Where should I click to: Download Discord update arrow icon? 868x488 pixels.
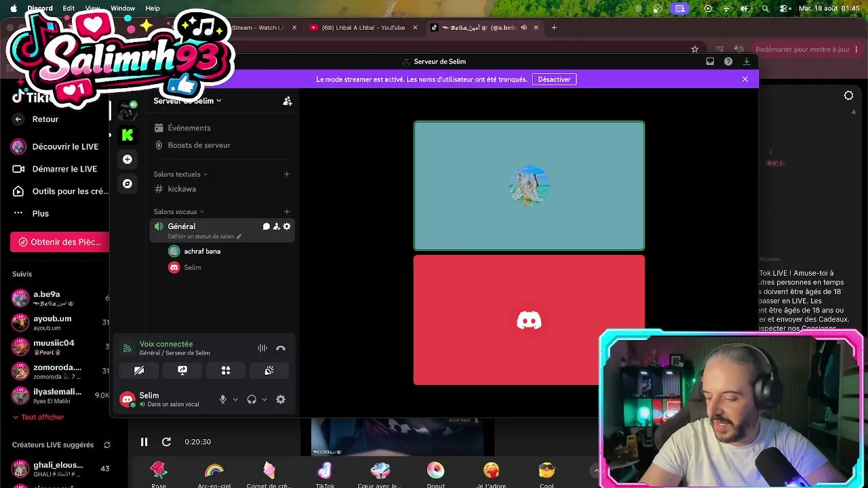point(747,62)
